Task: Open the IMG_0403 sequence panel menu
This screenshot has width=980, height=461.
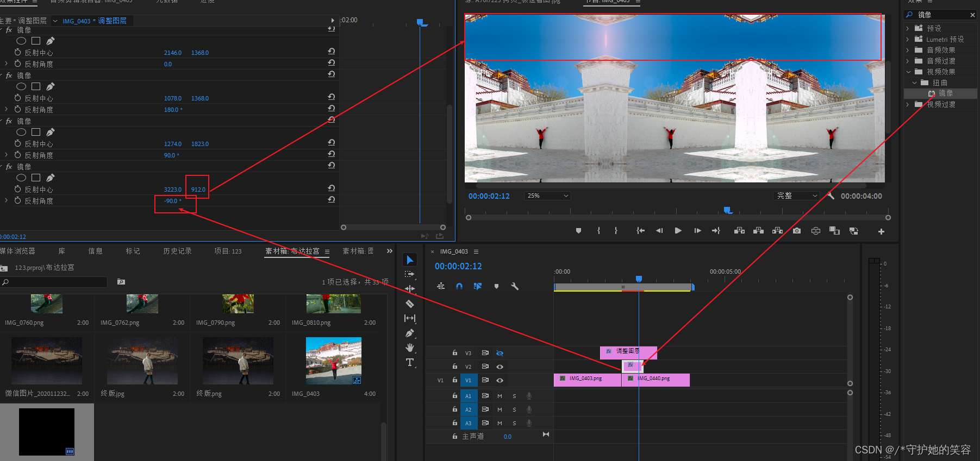Action: coord(476,251)
